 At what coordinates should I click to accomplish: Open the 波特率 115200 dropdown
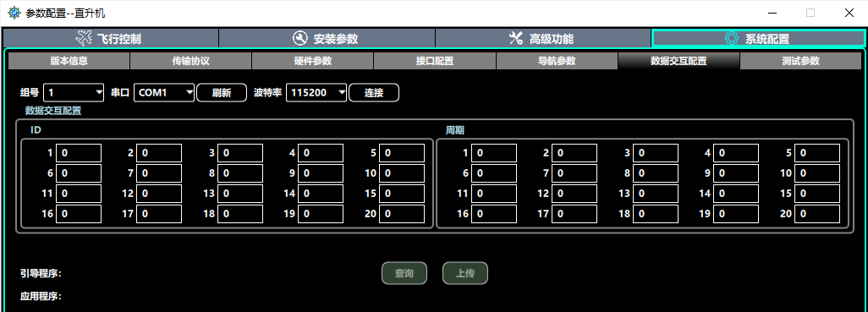click(316, 92)
